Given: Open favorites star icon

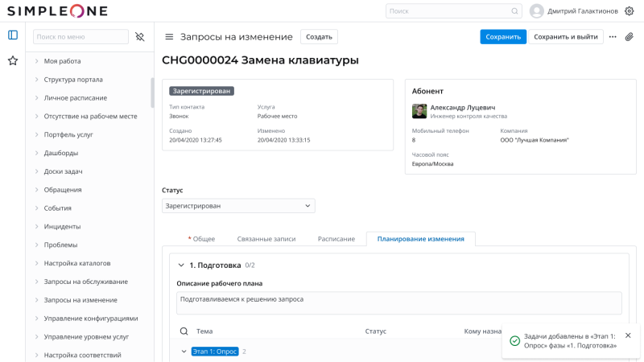Looking at the screenshot, I should point(13,61).
